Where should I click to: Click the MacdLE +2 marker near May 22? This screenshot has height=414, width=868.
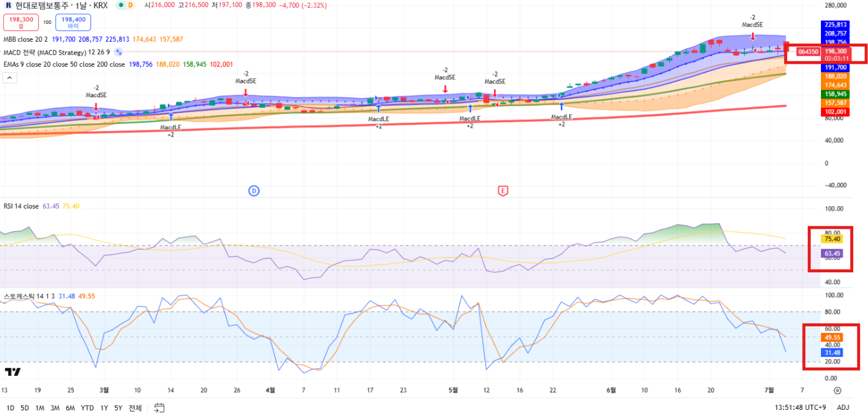(x=561, y=120)
